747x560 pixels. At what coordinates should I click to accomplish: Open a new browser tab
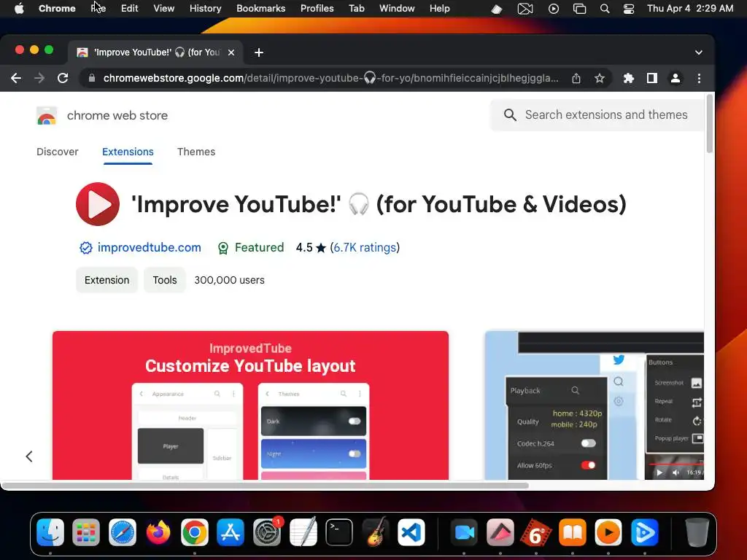click(259, 52)
